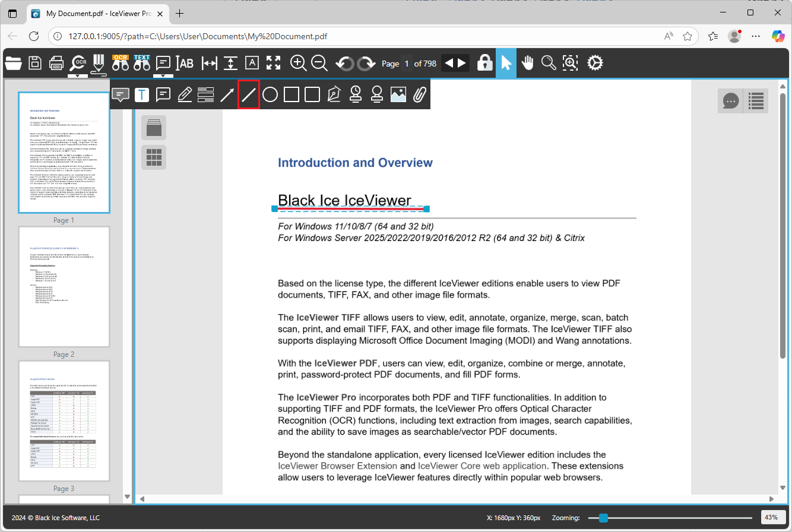Insert an image annotation with the picture icon

(x=398, y=94)
